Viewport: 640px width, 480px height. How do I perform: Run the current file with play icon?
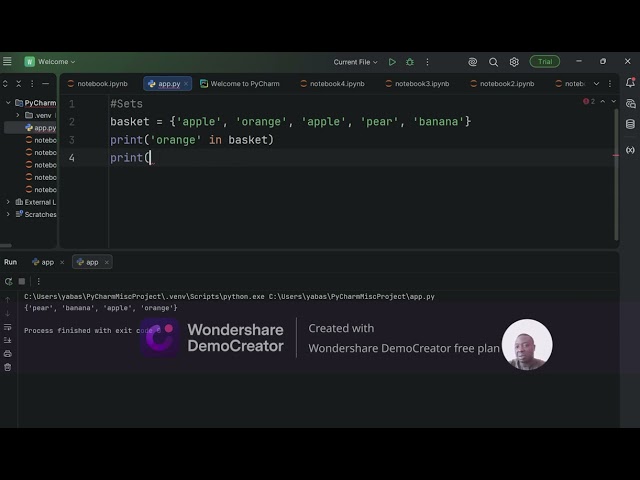click(x=392, y=62)
